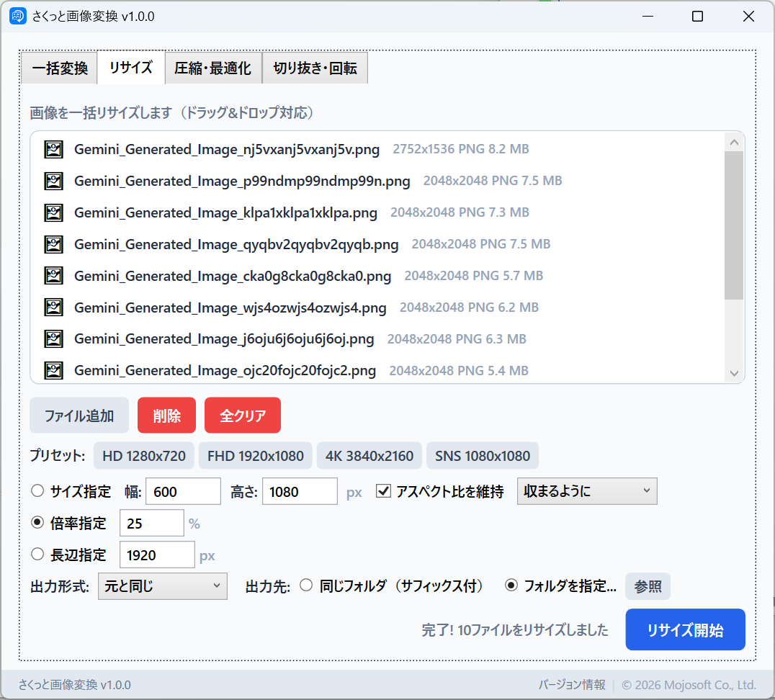The width and height of the screenshot is (775, 700).
Task: Expand the 出力形式 元と同じ dropdown
Action: pos(162,586)
